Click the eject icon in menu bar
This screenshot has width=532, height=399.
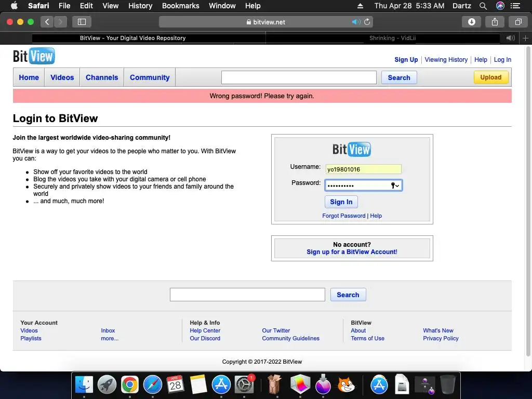coord(361,6)
